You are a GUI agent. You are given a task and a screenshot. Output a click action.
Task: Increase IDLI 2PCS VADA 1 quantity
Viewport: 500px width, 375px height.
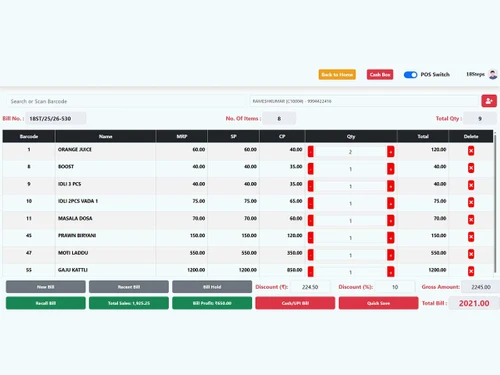391,203
